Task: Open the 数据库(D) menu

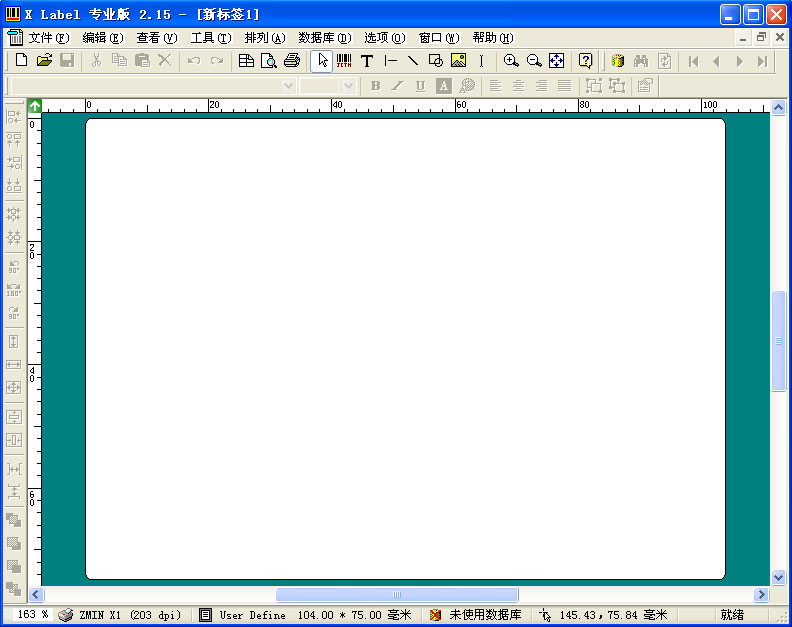Action: pyautogui.click(x=325, y=38)
